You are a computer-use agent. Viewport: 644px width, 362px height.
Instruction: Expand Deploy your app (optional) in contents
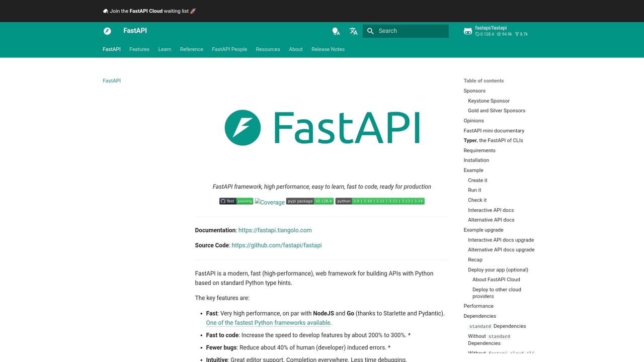498,269
